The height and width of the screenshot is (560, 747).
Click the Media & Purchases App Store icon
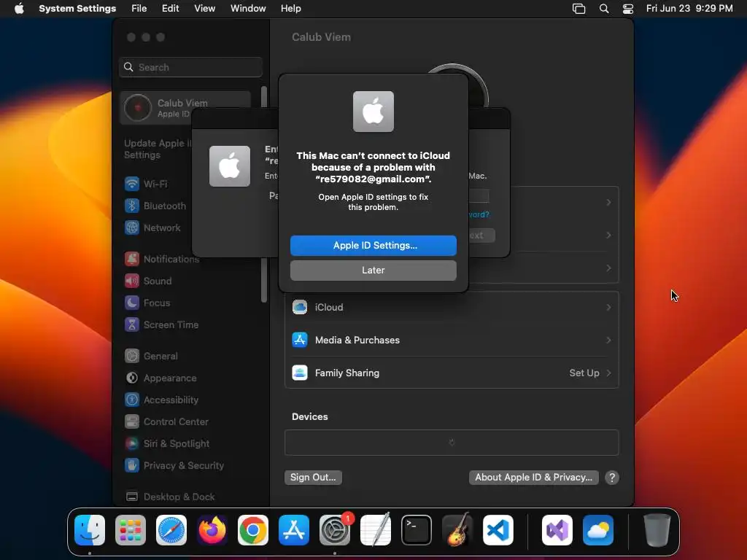tap(300, 340)
